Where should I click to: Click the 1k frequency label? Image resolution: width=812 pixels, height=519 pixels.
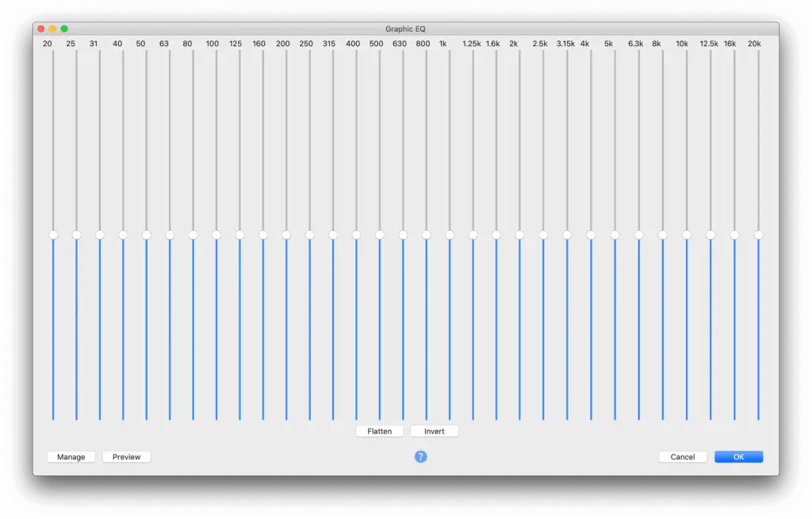pyautogui.click(x=442, y=44)
